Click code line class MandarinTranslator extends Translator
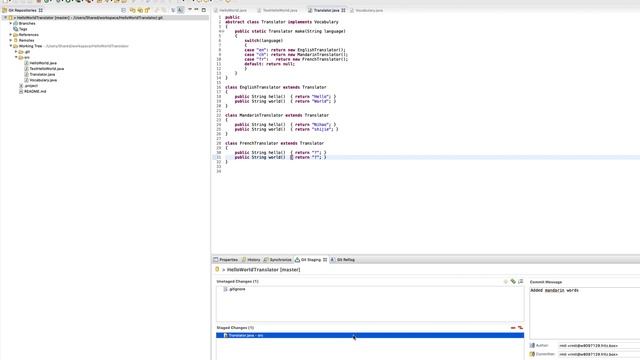The image size is (640, 360). [277, 116]
